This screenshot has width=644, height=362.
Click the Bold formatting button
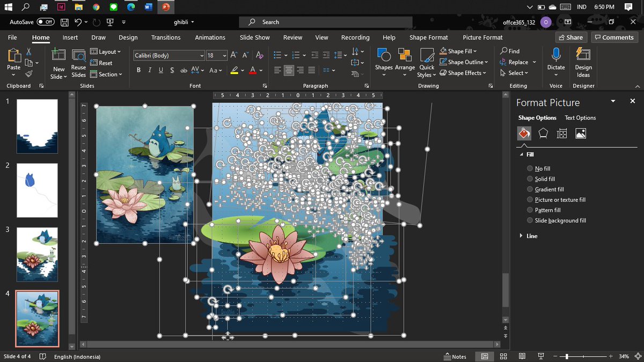(x=138, y=70)
